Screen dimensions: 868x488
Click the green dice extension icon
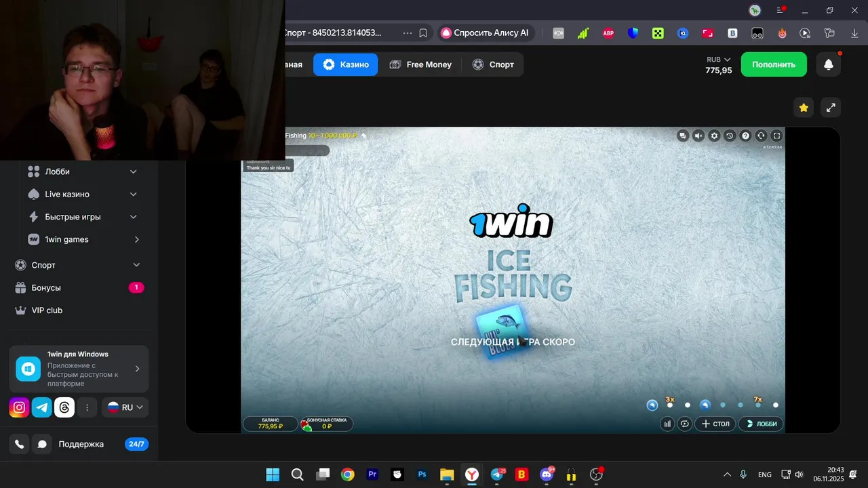[x=658, y=33]
